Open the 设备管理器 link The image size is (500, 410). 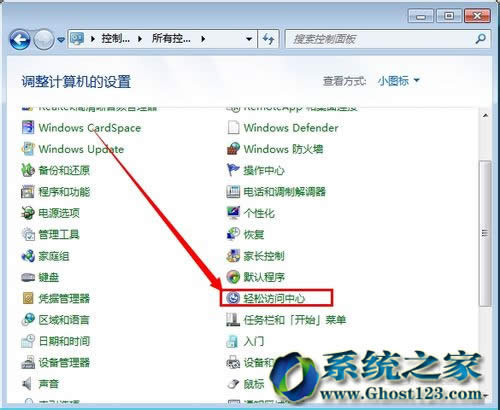(x=64, y=362)
